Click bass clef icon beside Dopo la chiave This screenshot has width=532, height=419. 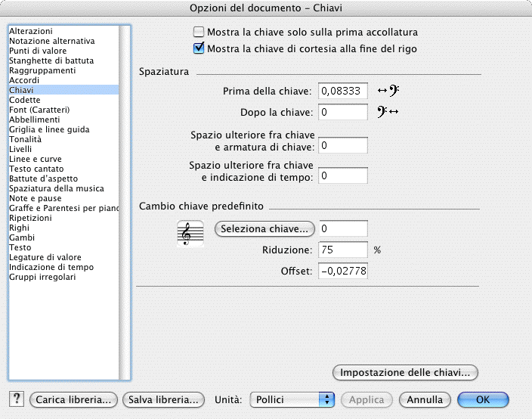[388, 113]
